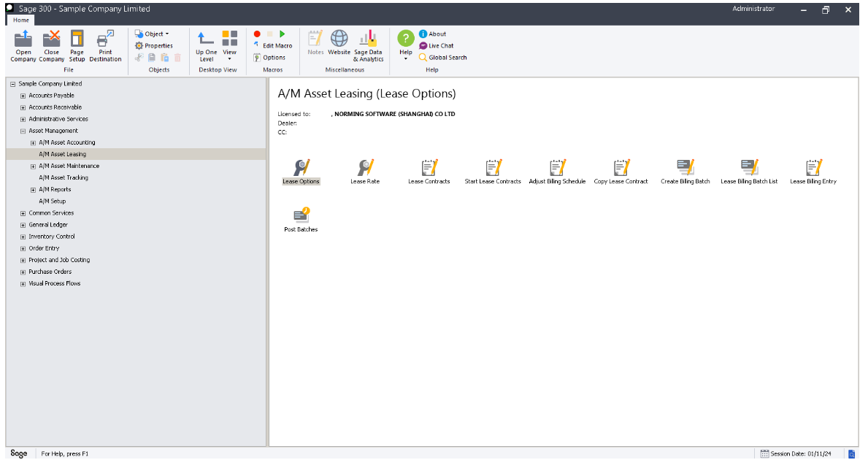
Task: Open the Lease Contracts icon
Action: (429, 171)
